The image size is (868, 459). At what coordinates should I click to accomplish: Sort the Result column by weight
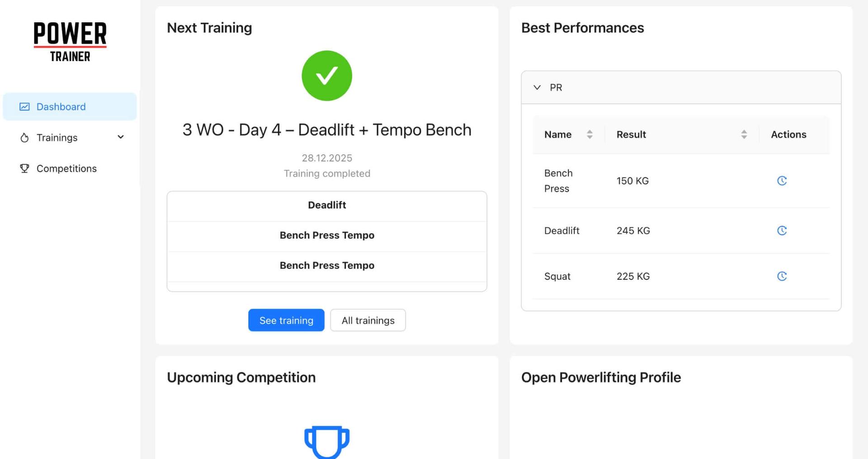click(x=744, y=134)
